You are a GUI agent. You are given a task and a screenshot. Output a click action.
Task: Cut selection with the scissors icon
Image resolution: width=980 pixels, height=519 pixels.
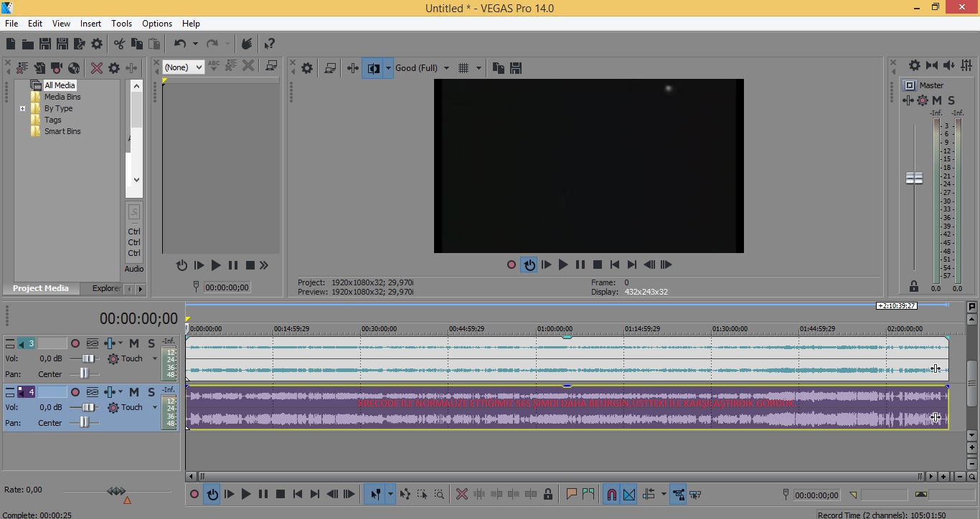(119, 44)
